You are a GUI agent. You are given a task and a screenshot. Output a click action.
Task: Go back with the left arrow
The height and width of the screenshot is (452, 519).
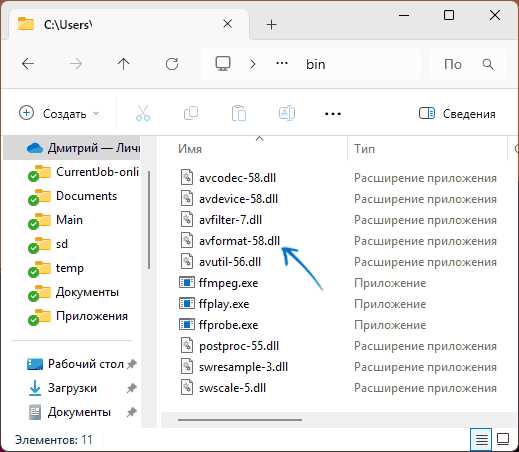tap(28, 64)
